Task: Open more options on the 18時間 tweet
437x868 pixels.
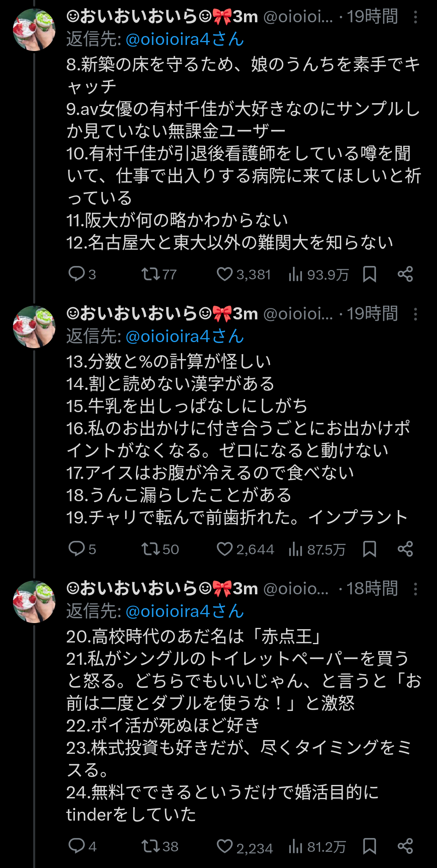Action: tap(416, 589)
